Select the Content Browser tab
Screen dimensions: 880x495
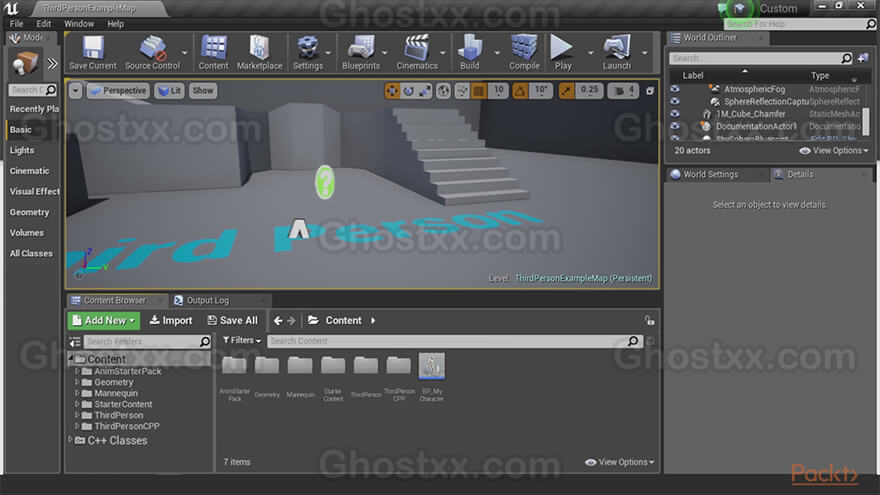[114, 300]
